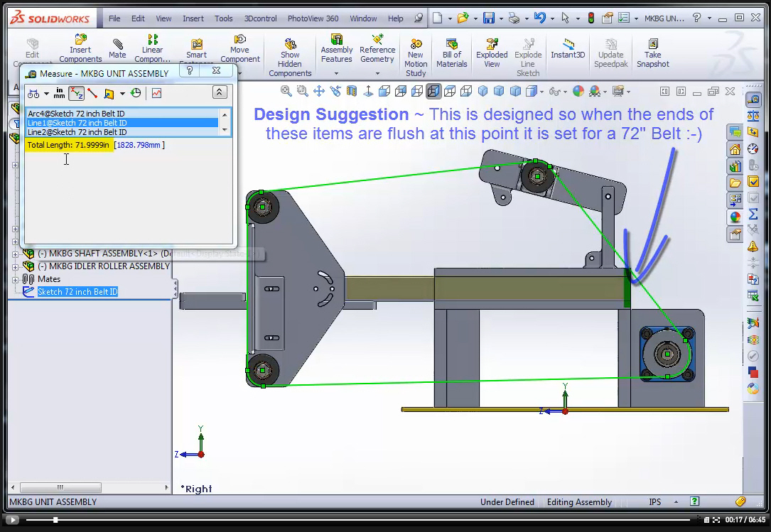Click the Zoom to Fit magnifier

click(x=286, y=91)
